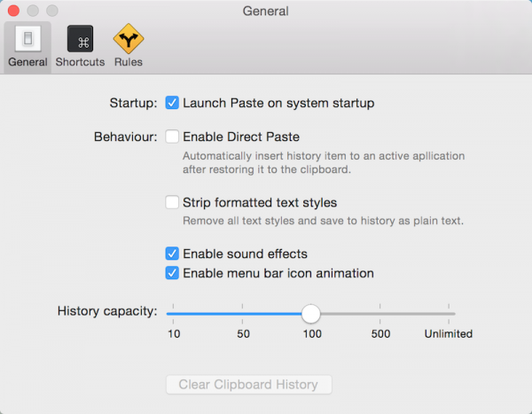Click the History capacity slider knob
532x414 pixels.
[x=311, y=314]
